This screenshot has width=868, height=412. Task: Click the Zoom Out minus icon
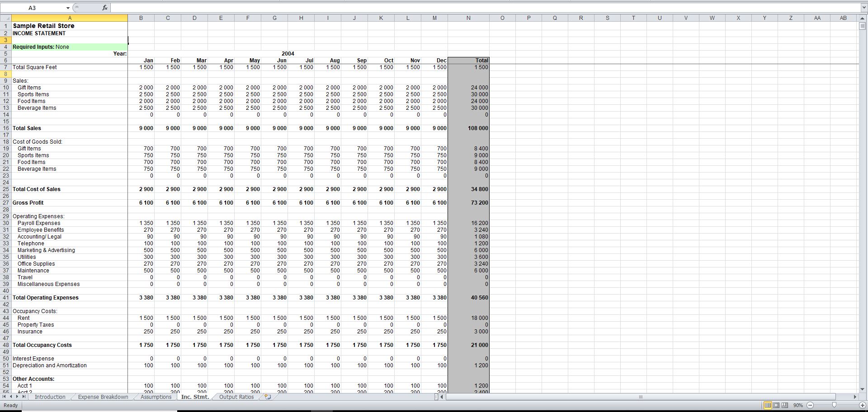pyautogui.click(x=810, y=405)
